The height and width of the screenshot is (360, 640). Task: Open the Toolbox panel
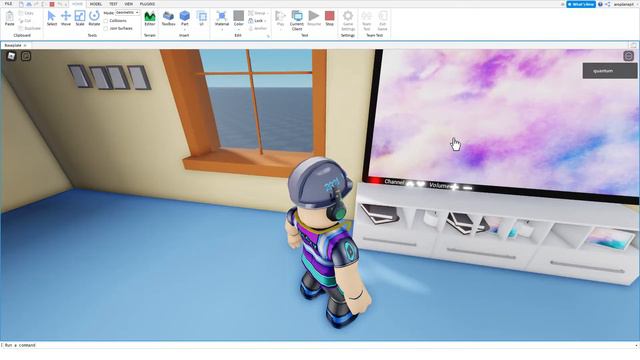click(168, 18)
